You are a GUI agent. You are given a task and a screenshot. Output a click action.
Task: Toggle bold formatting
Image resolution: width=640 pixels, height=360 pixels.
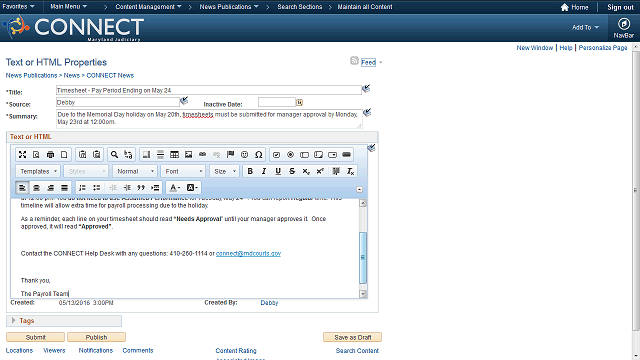click(x=250, y=171)
